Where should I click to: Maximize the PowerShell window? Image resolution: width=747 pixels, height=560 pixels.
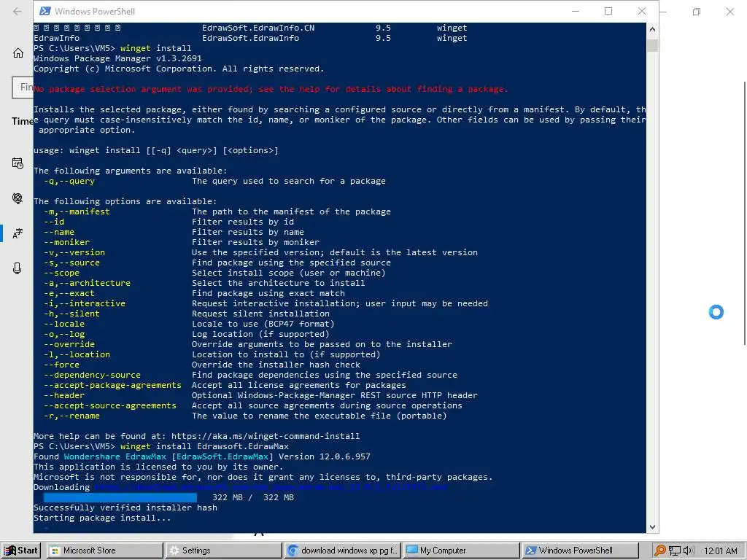click(x=608, y=11)
